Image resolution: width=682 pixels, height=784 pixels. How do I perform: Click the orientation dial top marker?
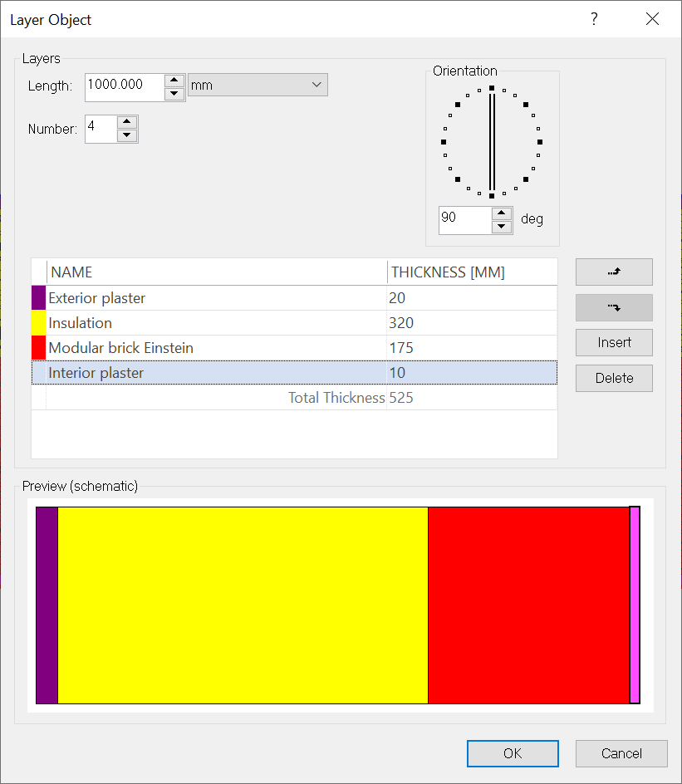click(492, 88)
